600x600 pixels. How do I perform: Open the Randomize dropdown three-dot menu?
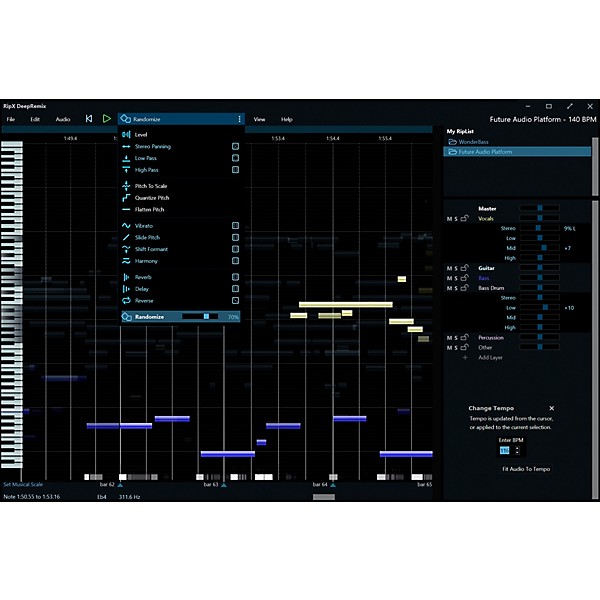tap(239, 119)
